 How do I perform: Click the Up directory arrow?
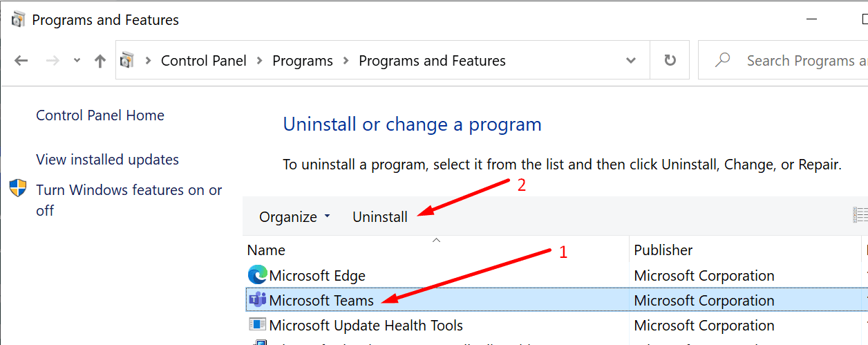[x=100, y=61]
